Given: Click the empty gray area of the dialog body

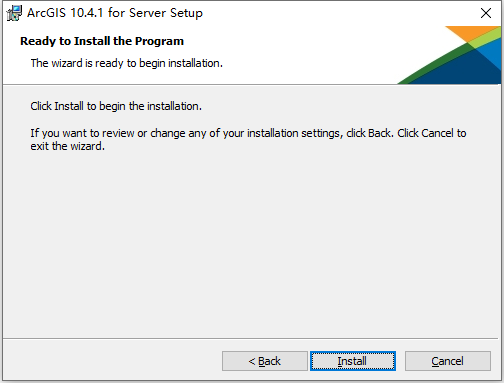Looking at the screenshot, I should coord(252,243).
